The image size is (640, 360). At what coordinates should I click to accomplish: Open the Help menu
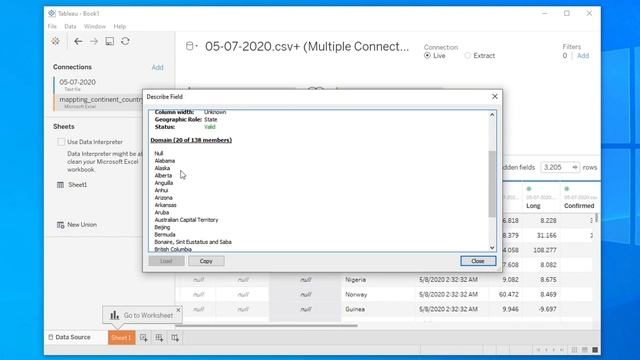(x=120, y=26)
